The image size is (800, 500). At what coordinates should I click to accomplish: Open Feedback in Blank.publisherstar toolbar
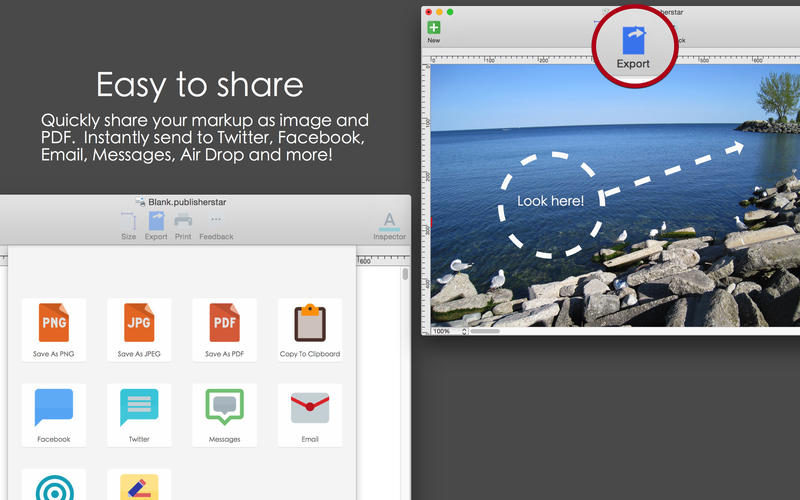click(216, 226)
